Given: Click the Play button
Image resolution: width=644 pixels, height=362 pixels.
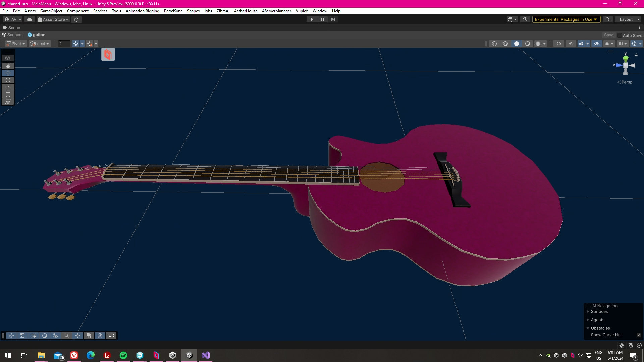Looking at the screenshot, I should click(x=312, y=19).
